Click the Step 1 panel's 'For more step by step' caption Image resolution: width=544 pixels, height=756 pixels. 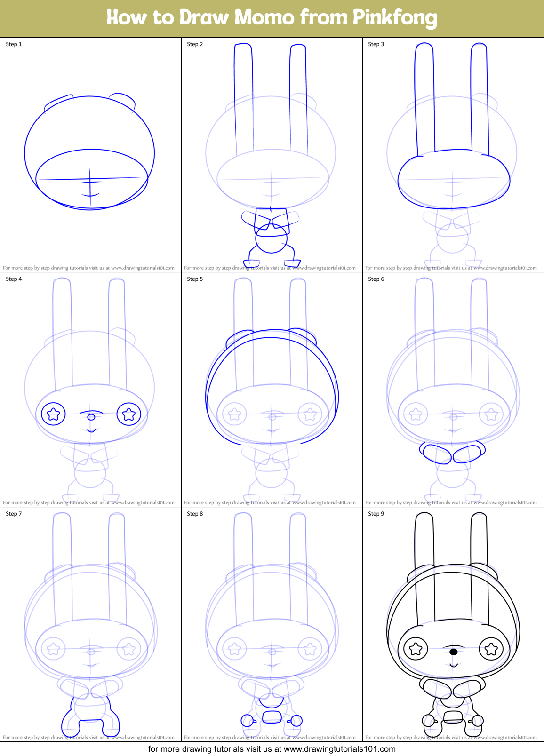click(88, 268)
